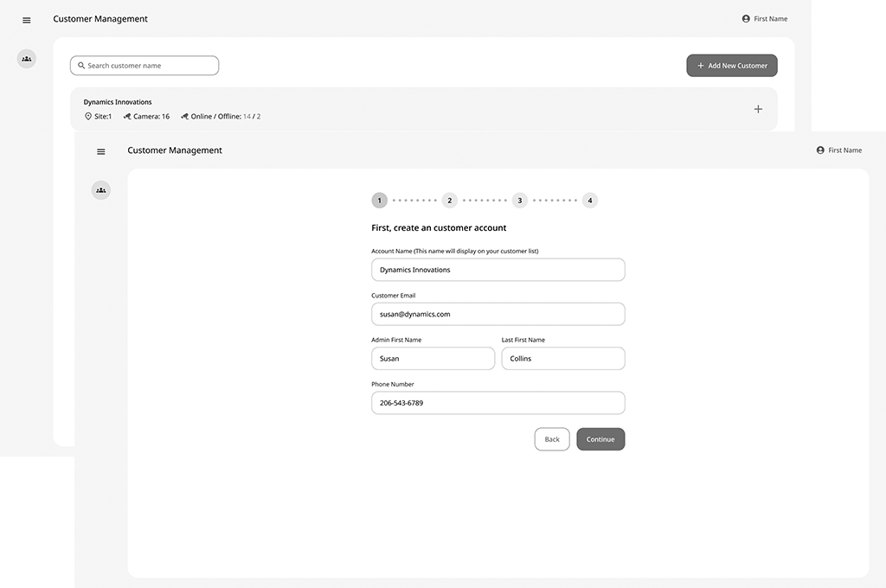The width and height of the screenshot is (886, 588).
Task: Click the Continue button
Action: pyautogui.click(x=600, y=439)
